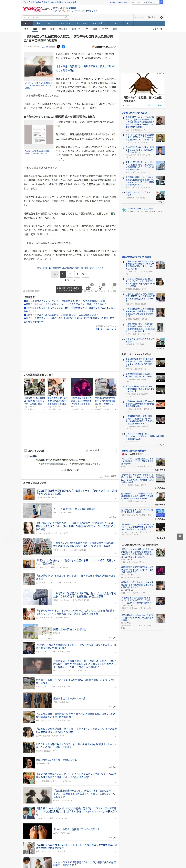Select the 国際 category sub-tab
Viewport: 186px width, 868px height.
pos(44,29)
